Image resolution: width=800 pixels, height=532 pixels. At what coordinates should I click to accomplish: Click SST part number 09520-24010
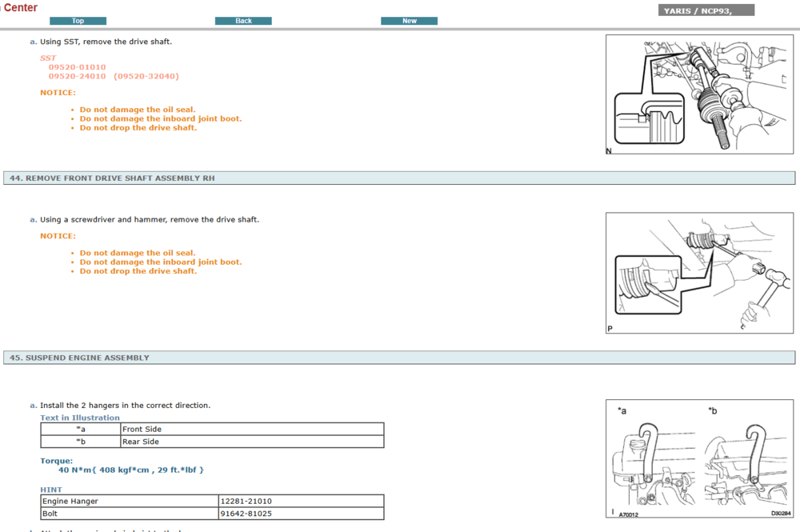[77, 77]
